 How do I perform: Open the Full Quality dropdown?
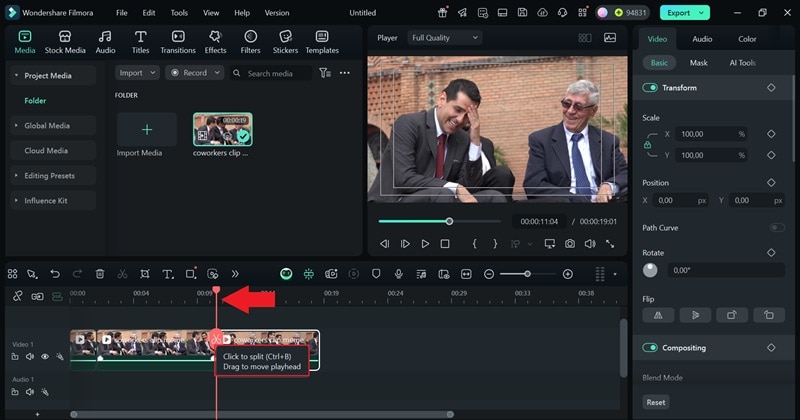444,38
